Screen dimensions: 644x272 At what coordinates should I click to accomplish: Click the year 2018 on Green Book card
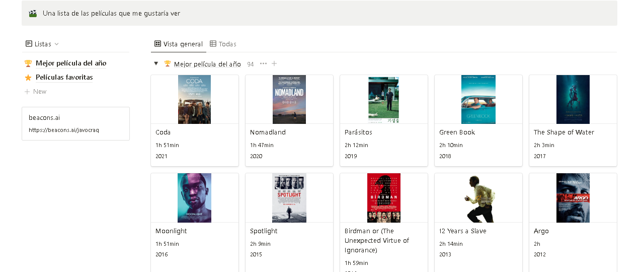tap(445, 156)
